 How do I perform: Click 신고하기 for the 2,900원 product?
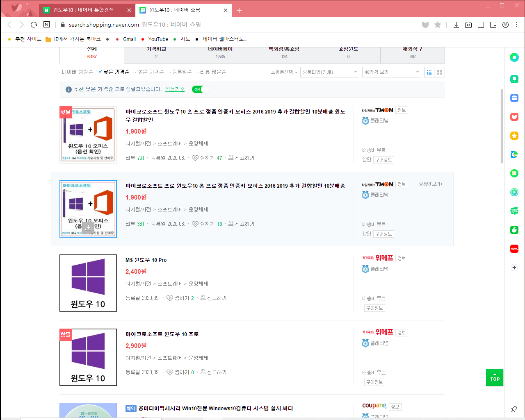(x=213, y=372)
